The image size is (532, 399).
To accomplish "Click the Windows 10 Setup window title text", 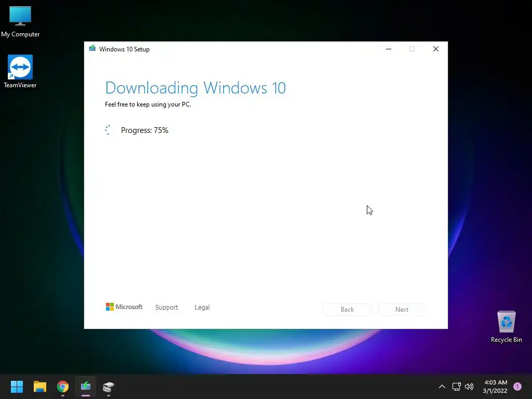I will coord(124,49).
